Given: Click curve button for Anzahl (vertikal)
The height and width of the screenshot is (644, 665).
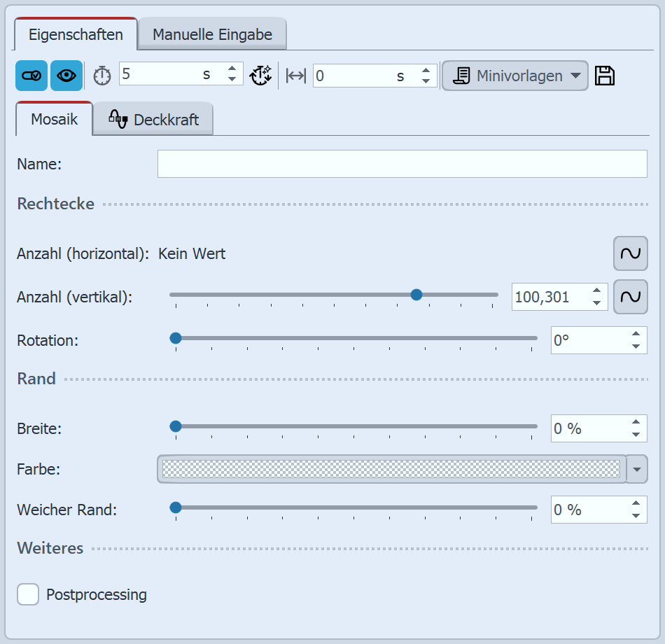Looking at the screenshot, I should (x=630, y=297).
